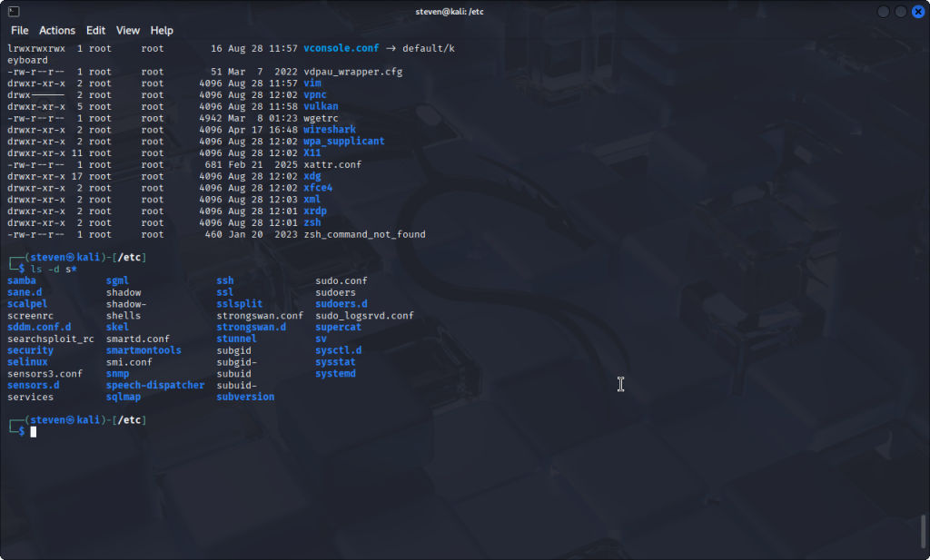Open the View menu
930x560 pixels.
pyautogui.click(x=128, y=30)
